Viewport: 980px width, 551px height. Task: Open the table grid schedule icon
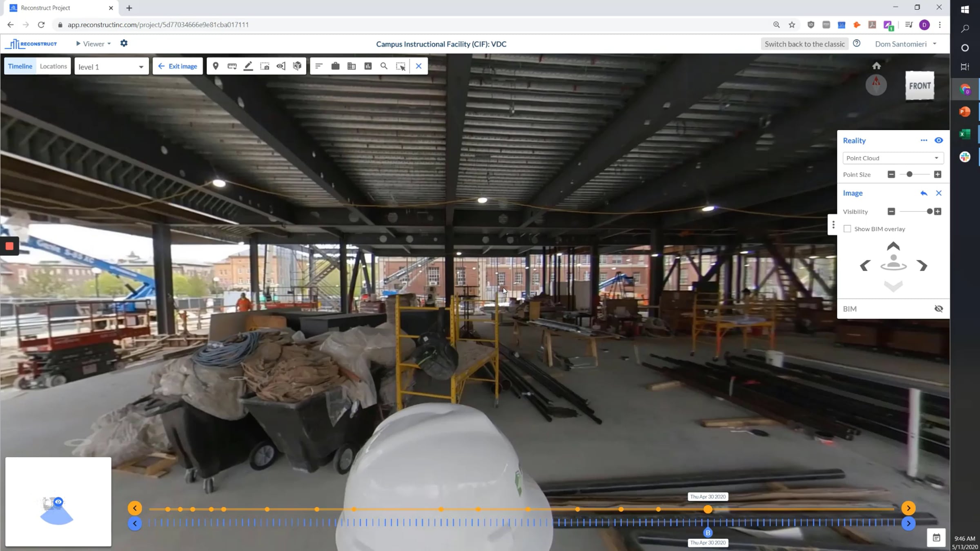pos(352,66)
